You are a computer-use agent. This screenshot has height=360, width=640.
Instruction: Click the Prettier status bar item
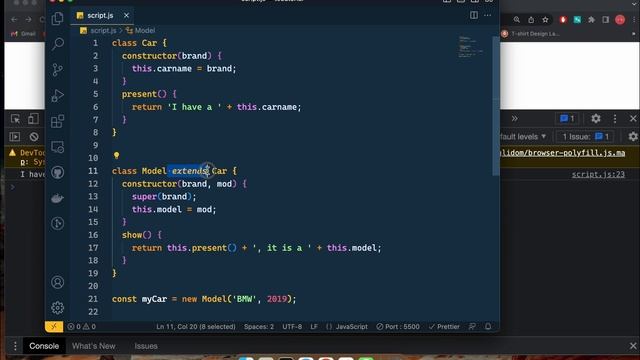coord(444,327)
